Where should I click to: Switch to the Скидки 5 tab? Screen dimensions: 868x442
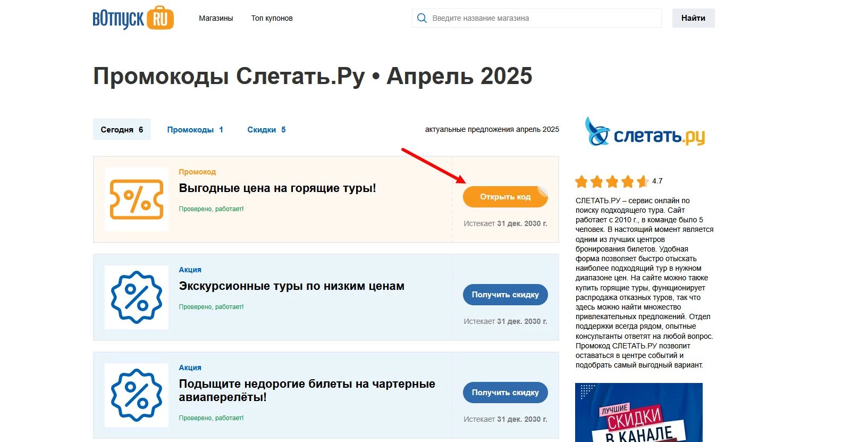266,129
